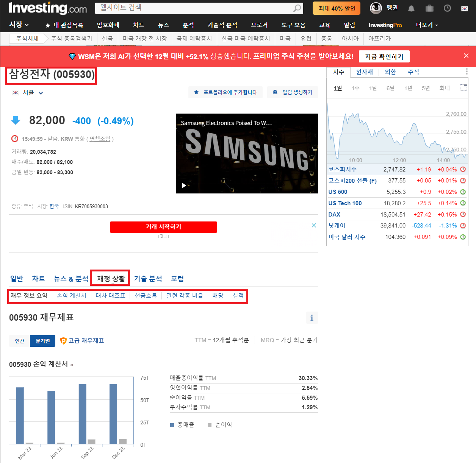Screen dimensions: 476x463
Task: Switch to the 기술 분석 tab
Action: 148,279
